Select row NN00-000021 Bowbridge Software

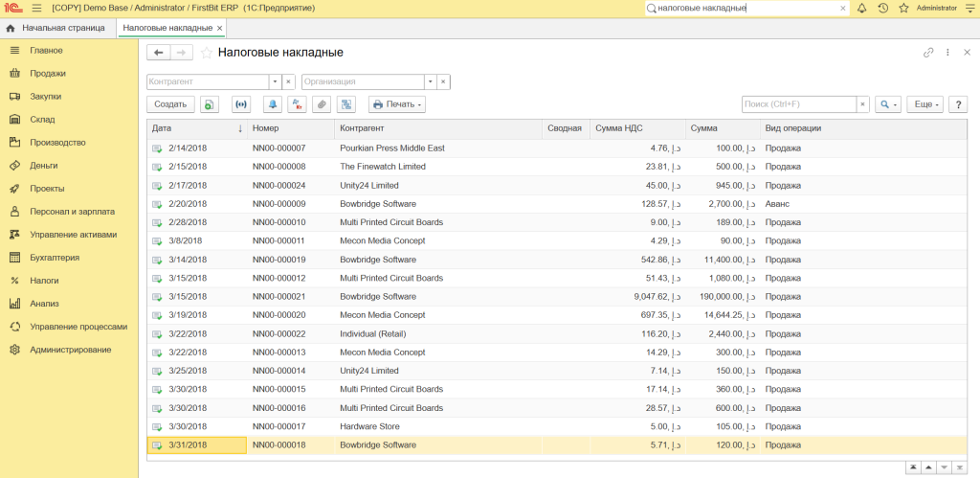pos(557,297)
